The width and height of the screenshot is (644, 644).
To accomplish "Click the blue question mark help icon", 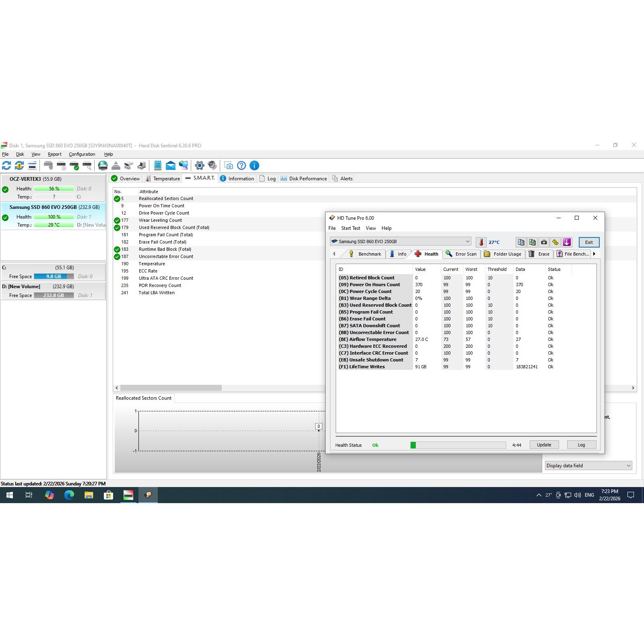I will pyautogui.click(x=242, y=165).
